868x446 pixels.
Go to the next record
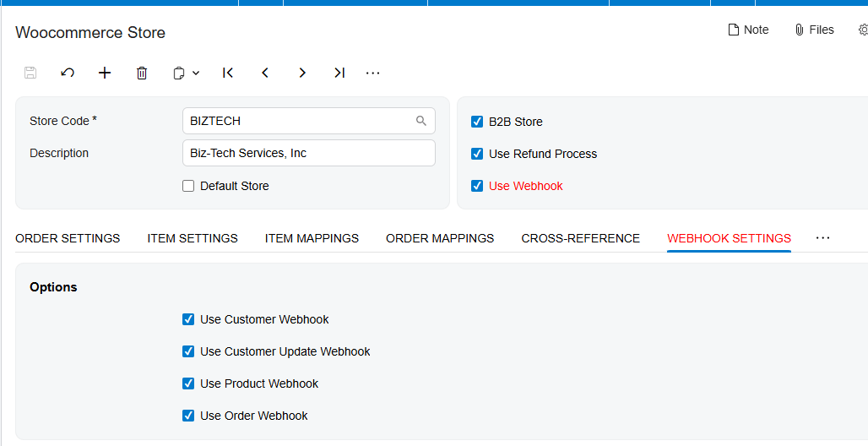coord(302,73)
